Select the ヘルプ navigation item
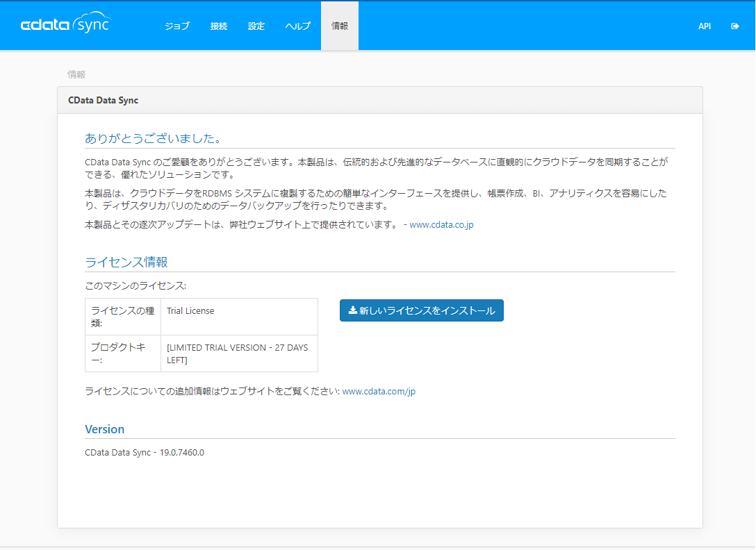Viewport: 756px width, 550px height. pyautogui.click(x=297, y=26)
